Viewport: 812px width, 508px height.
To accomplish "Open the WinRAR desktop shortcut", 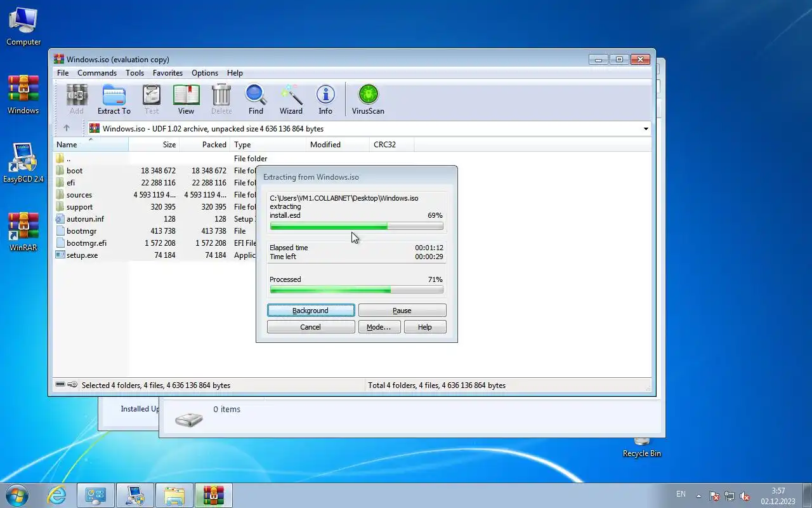I will coord(23,232).
